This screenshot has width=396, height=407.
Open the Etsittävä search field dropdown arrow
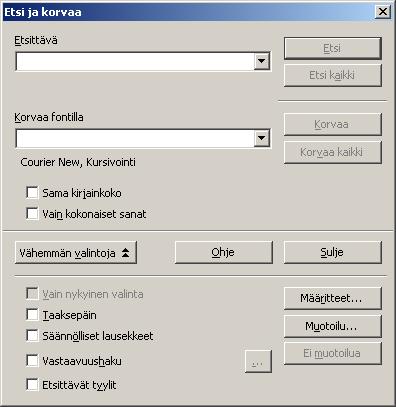pos(262,61)
